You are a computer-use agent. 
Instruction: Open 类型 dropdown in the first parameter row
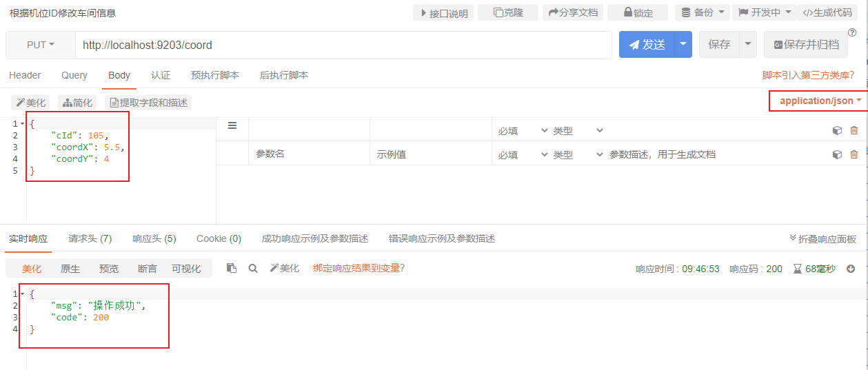click(578, 130)
